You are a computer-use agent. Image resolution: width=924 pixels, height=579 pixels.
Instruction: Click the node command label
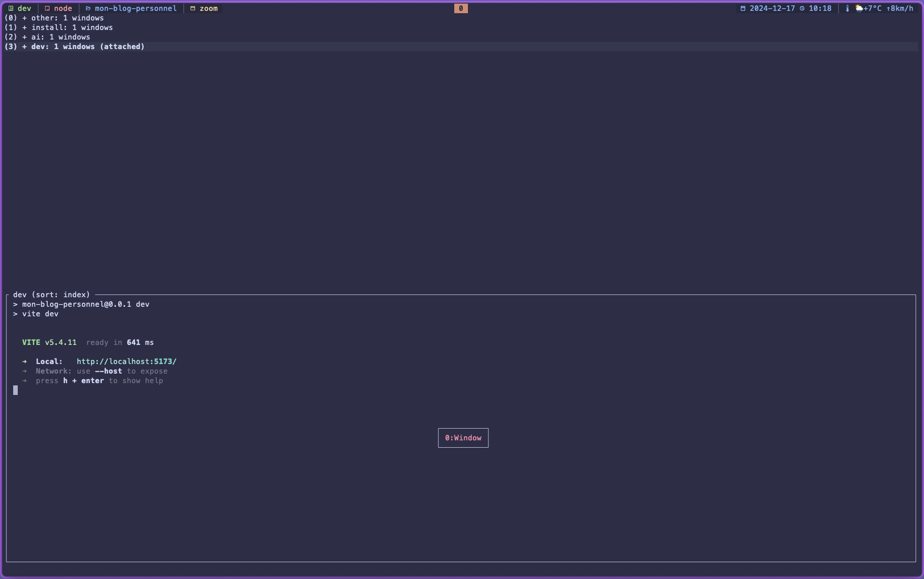(63, 8)
